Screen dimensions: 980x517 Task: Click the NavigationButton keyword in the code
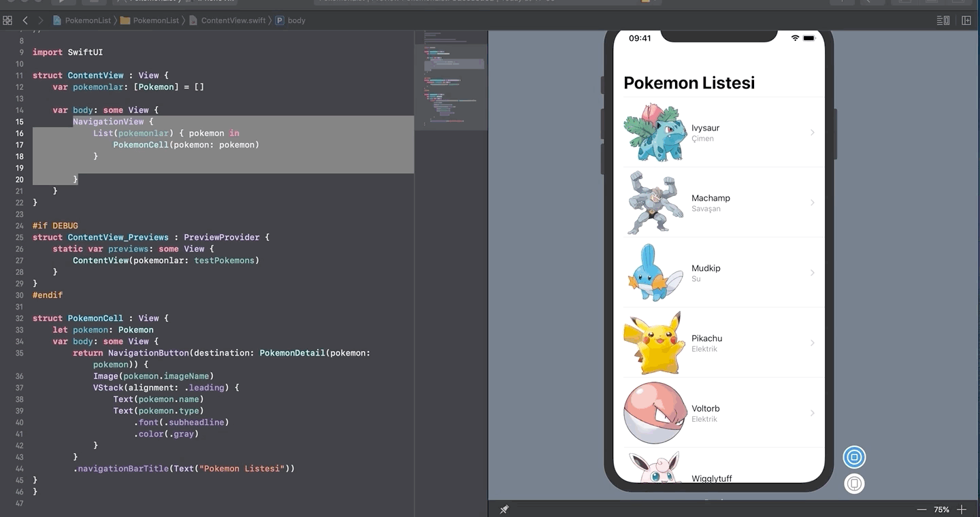tap(148, 353)
